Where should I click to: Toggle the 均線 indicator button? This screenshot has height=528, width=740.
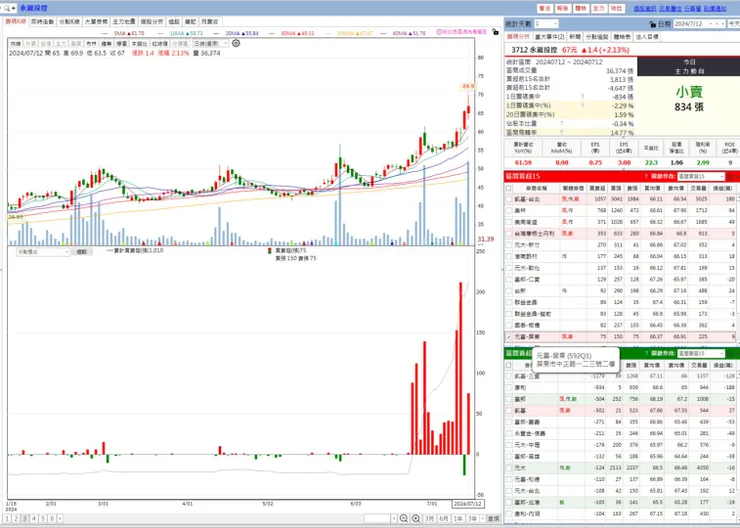(x=16, y=43)
